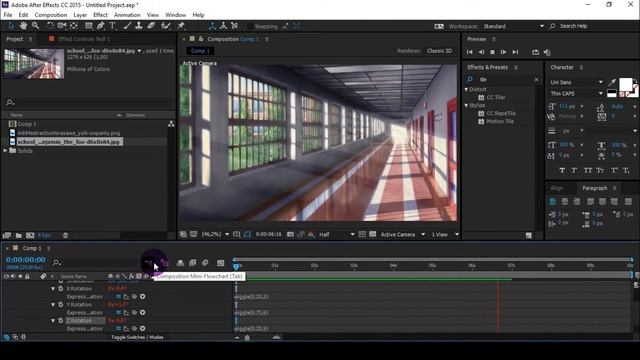Toggle X Rotation expression enable switch
Image resolution: width=640 pixels, height=360 pixels.
click(x=118, y=296)
